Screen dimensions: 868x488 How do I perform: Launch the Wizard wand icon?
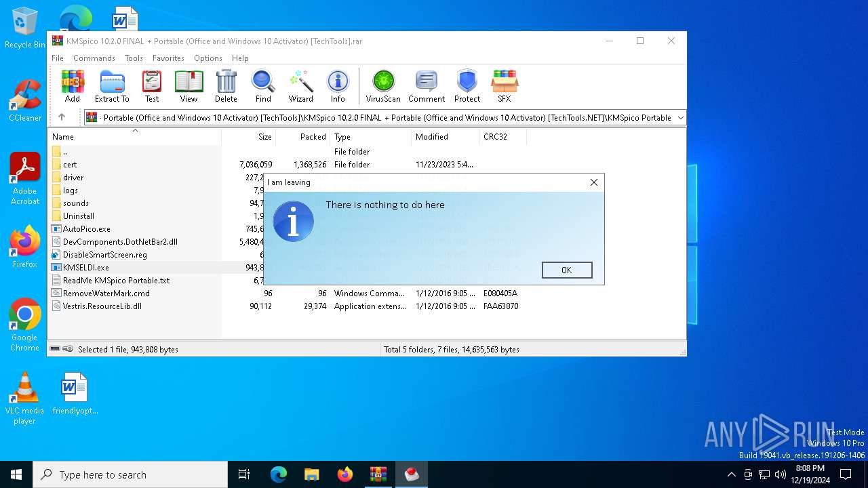300,86
